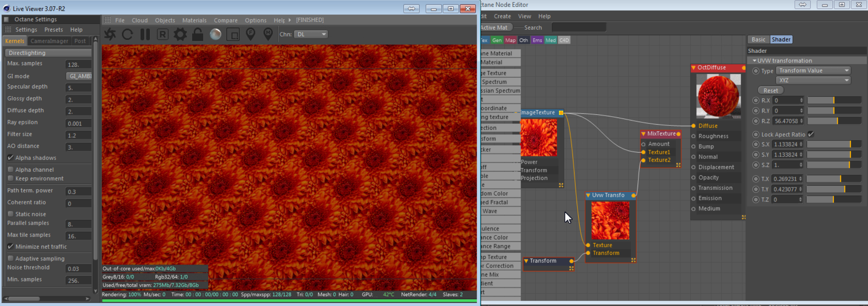868x306 pixels.
Task: Toggle the render region R icon
Action: pos(163,34)
